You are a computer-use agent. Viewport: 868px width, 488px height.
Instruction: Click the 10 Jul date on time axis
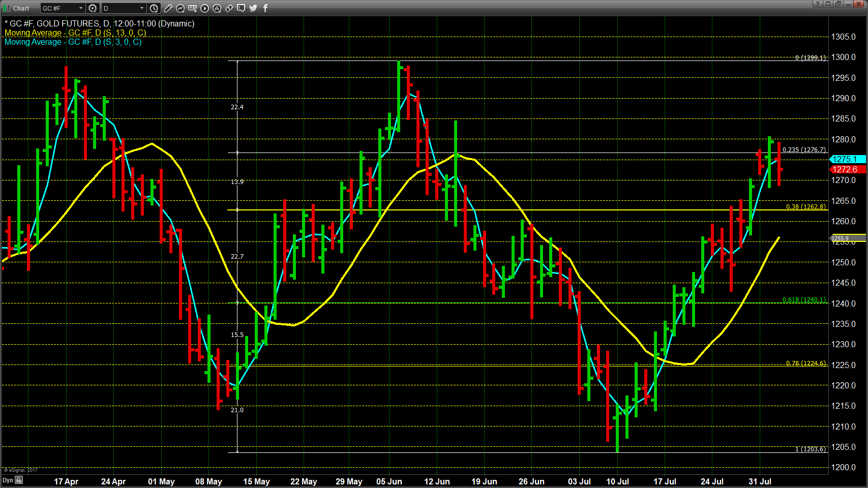tap(617, 481)
